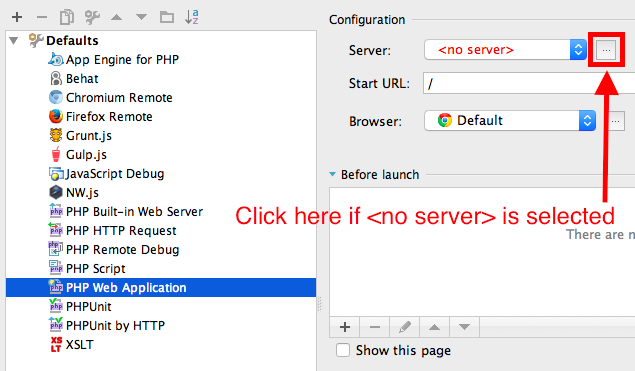635x371 pixels.
Task: Select 'Firefox Remote' text entry
Action: pos(109,117)
